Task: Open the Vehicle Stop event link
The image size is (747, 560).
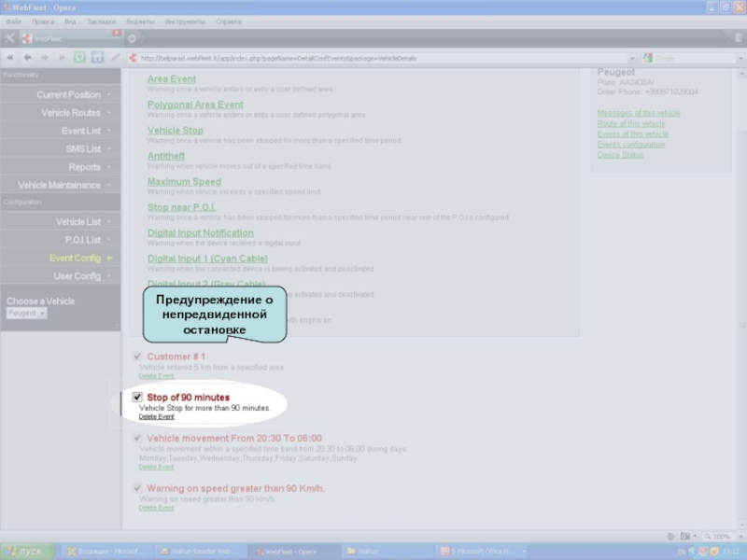Action: click(176, 131)
